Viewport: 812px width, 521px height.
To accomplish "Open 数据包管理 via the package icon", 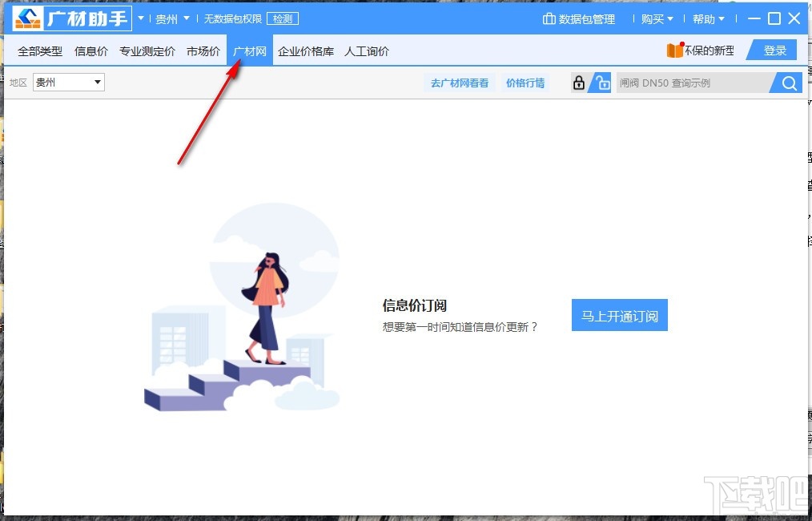I will tap(549, 18).
